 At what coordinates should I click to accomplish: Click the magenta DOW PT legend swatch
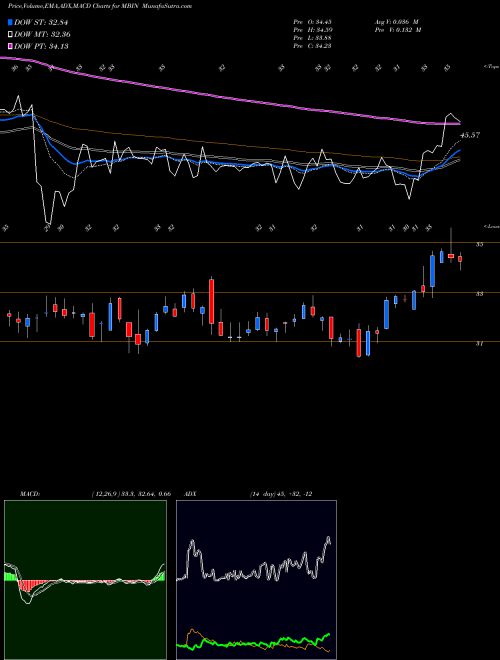10,46
